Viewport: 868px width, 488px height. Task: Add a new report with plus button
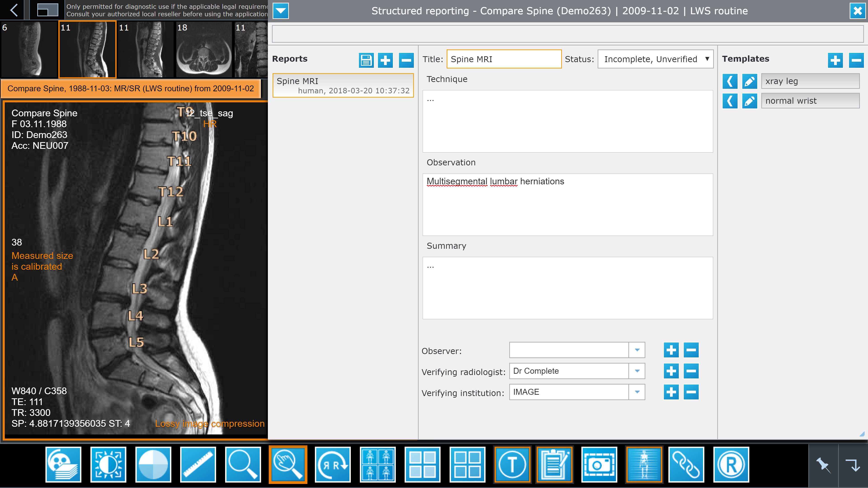tap(385, 60)
